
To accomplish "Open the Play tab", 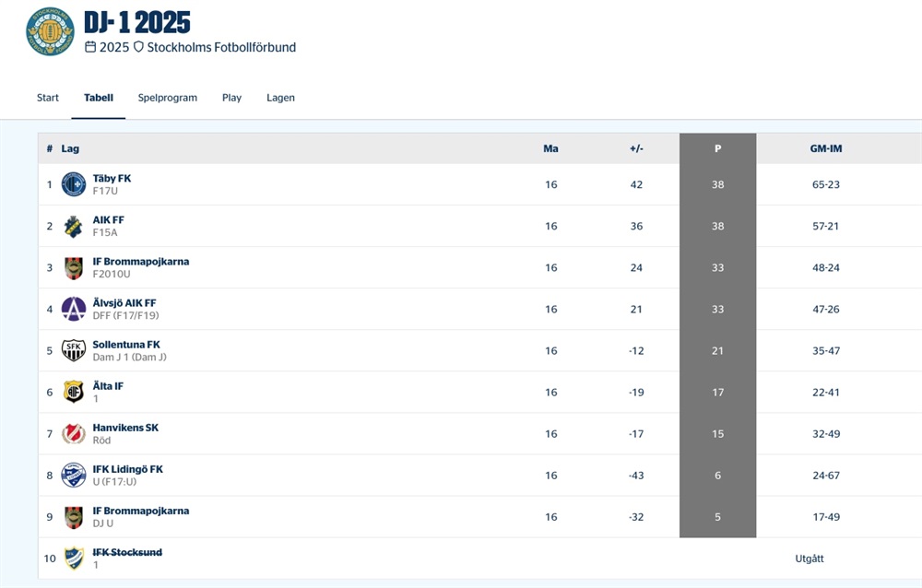I will coord(231,98).
